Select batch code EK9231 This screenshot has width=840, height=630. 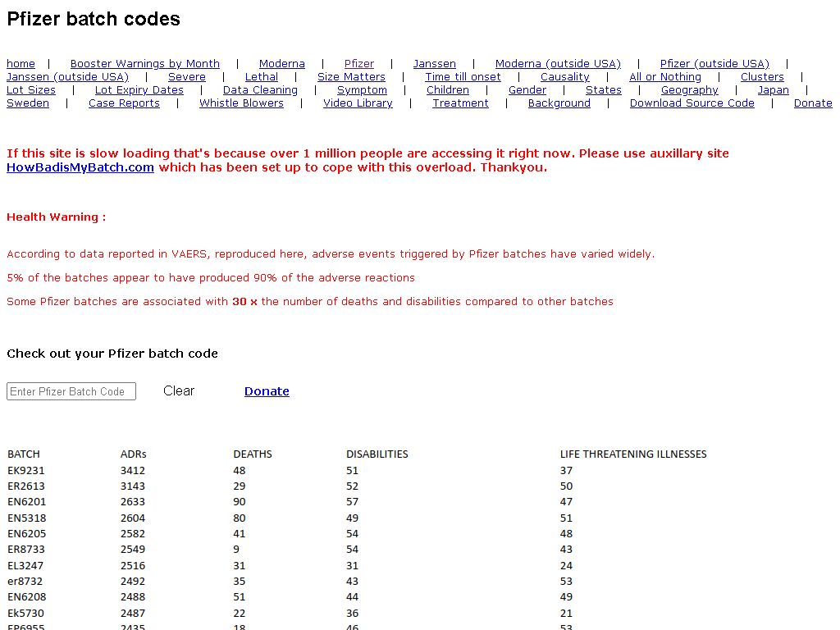26,470
